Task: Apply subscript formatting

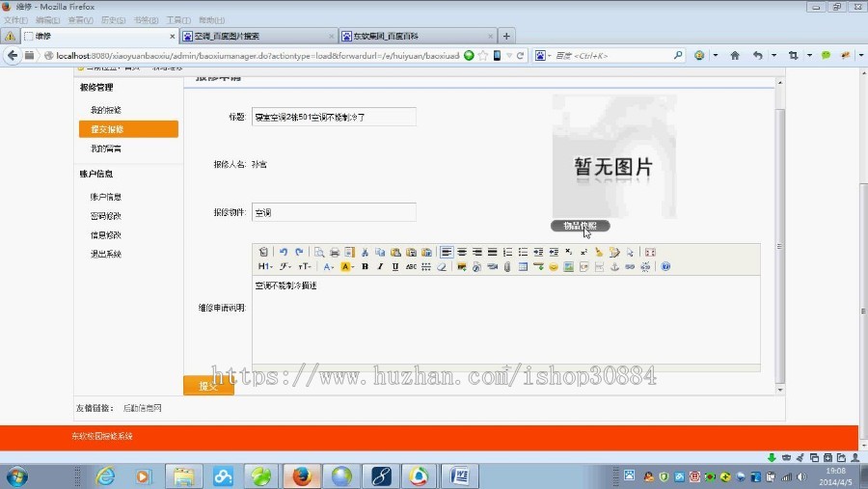Action: [x=568, y=252]
